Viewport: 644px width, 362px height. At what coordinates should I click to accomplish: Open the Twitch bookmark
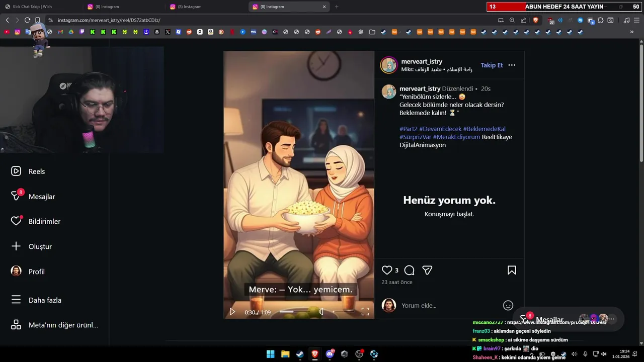82,32
